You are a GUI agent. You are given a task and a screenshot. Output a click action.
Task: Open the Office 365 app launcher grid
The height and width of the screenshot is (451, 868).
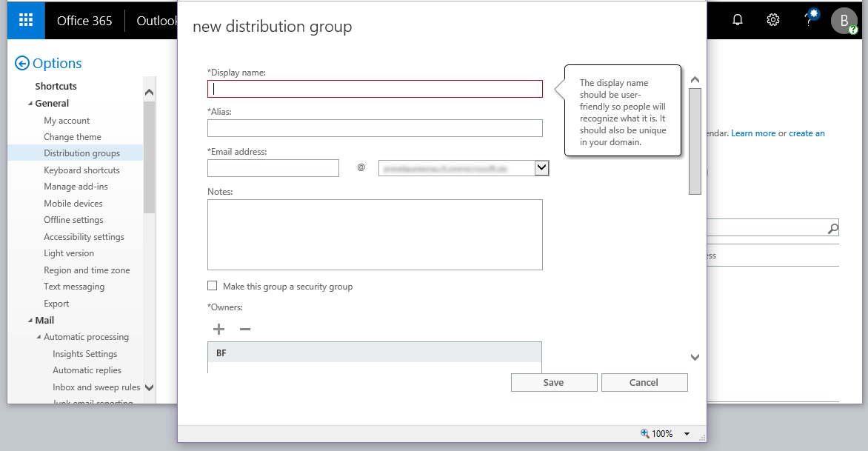26,21
